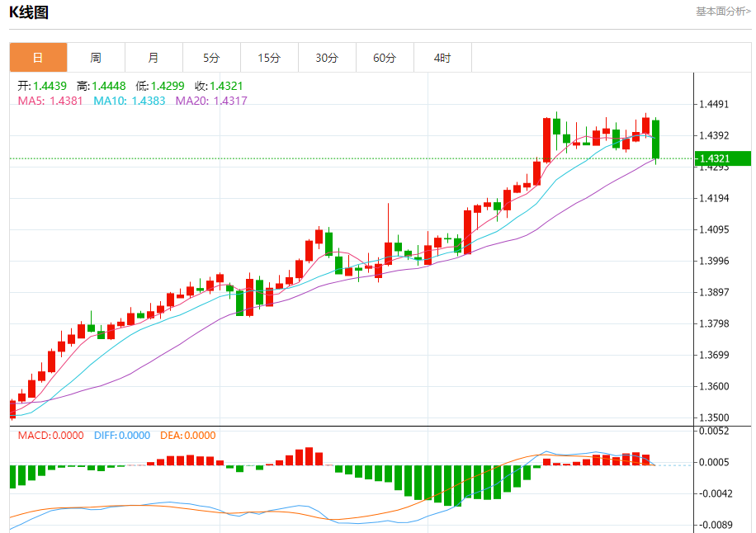Open the 4时 timeframe tab
756x533 pixels.
(x=442, y=58)
